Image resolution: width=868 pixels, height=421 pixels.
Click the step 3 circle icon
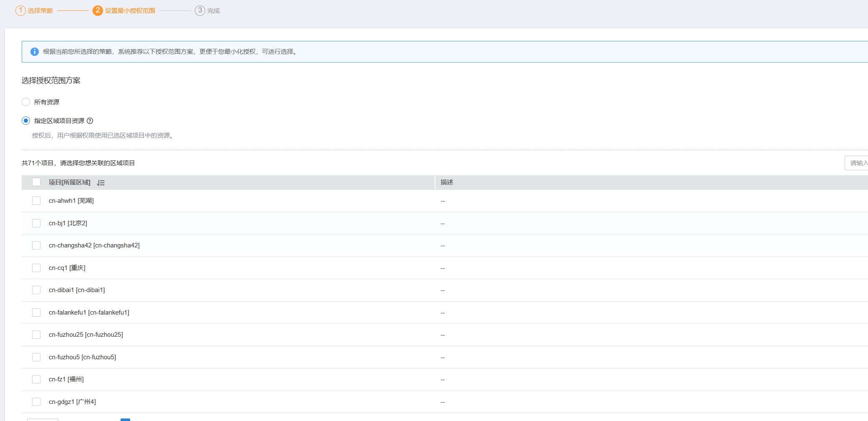(200, 10)
